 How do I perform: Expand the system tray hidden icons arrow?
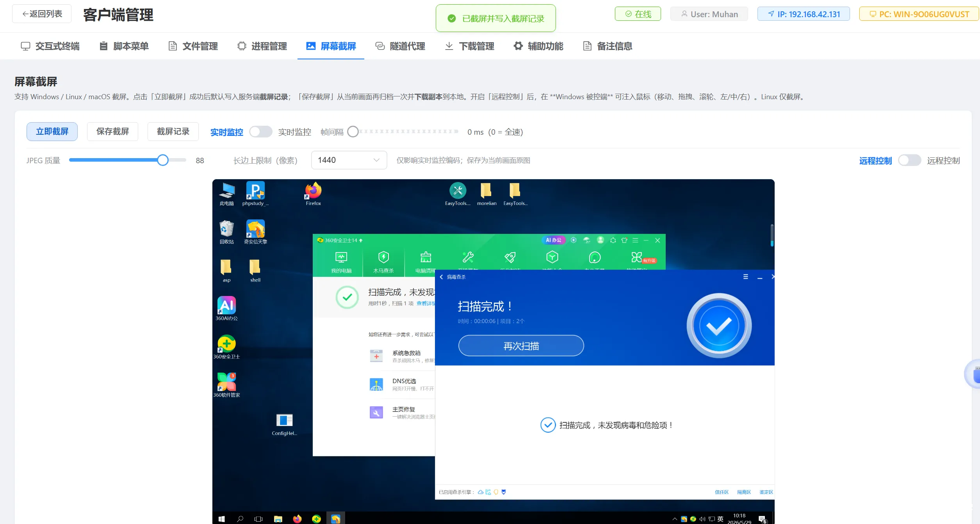pos(675,519)
